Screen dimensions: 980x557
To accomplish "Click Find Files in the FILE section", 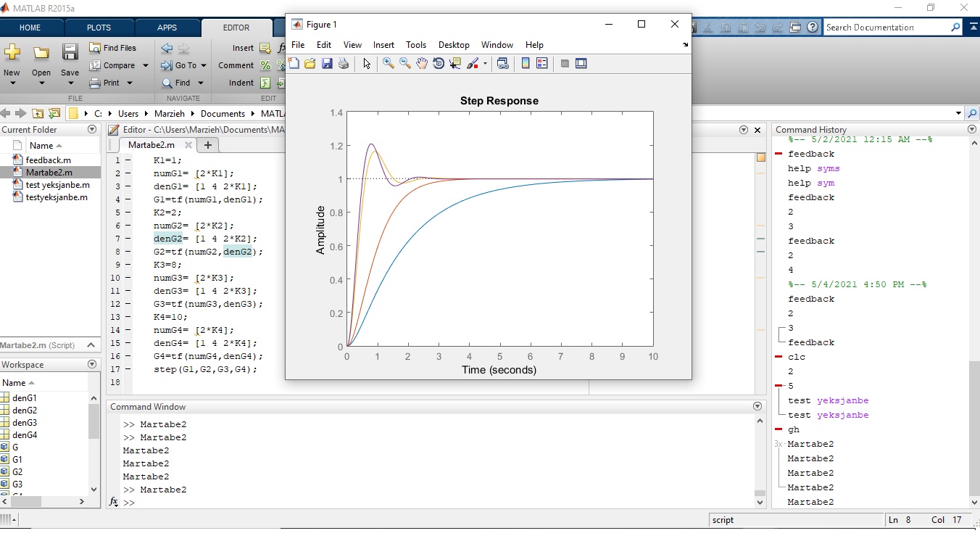I will (113, 48).
